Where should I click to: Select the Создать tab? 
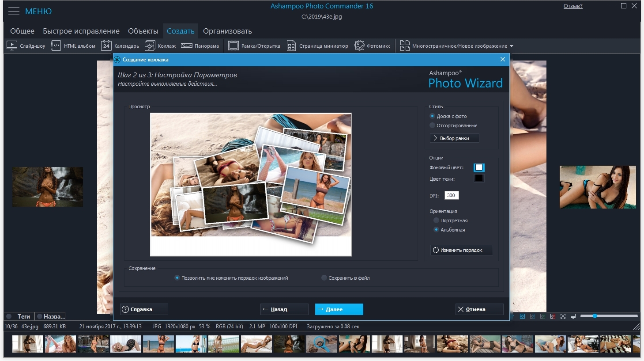point(181,31)
